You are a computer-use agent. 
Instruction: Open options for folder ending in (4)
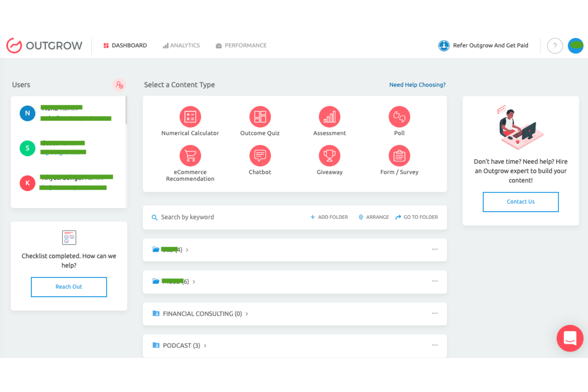click(x=435, y=249)
